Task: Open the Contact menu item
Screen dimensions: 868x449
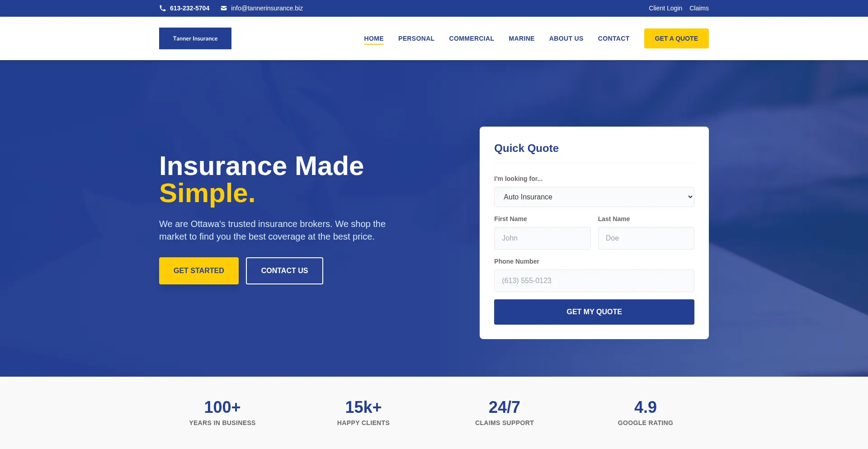Action: point(613,38)
